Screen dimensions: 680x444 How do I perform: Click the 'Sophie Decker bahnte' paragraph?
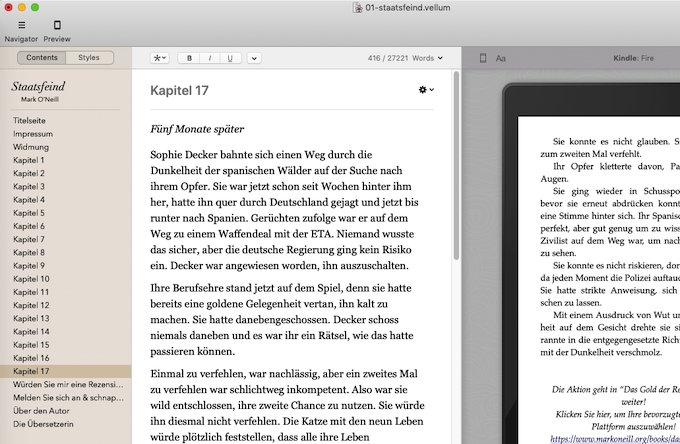coord(284,210)
